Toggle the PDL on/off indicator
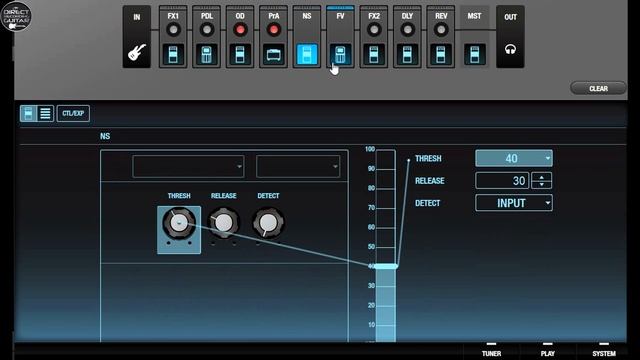This screenshot has width=640, height=360. (207, 30)
